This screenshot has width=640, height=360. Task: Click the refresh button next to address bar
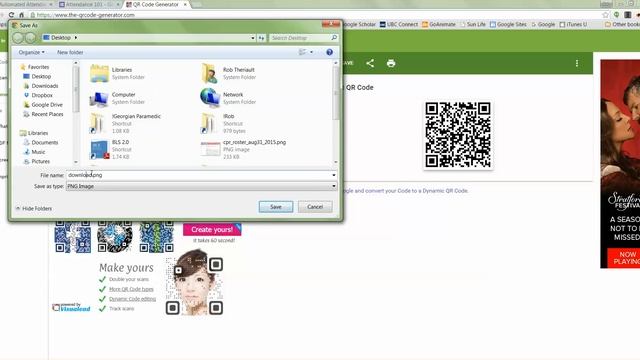point(261,38)
